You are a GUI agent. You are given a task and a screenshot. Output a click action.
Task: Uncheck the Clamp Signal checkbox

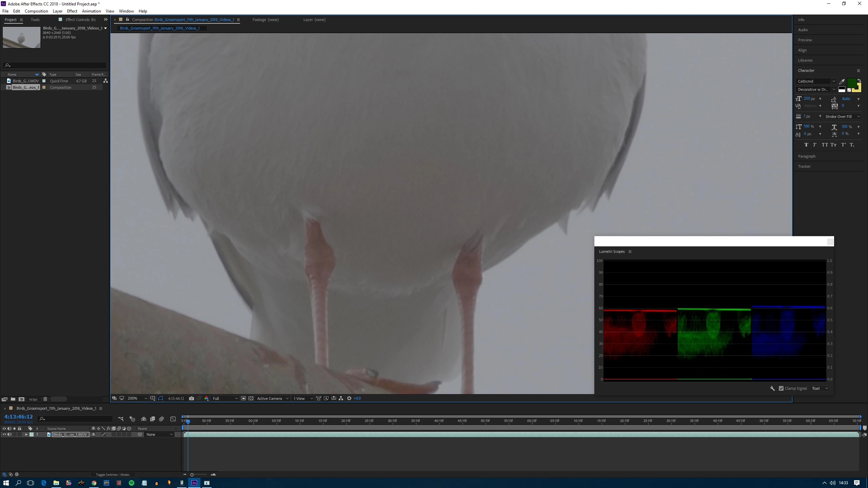(781, 388)
